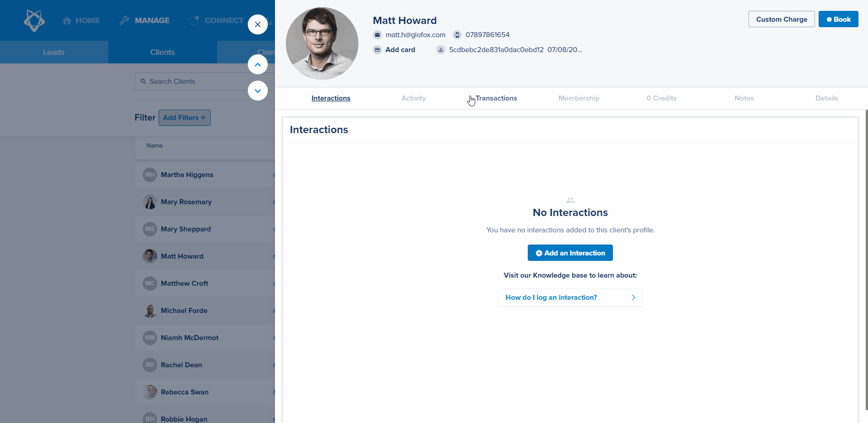Click the No Interactions people icon
868x423 pixels.
pyautogui.click(x=570, y=200)
